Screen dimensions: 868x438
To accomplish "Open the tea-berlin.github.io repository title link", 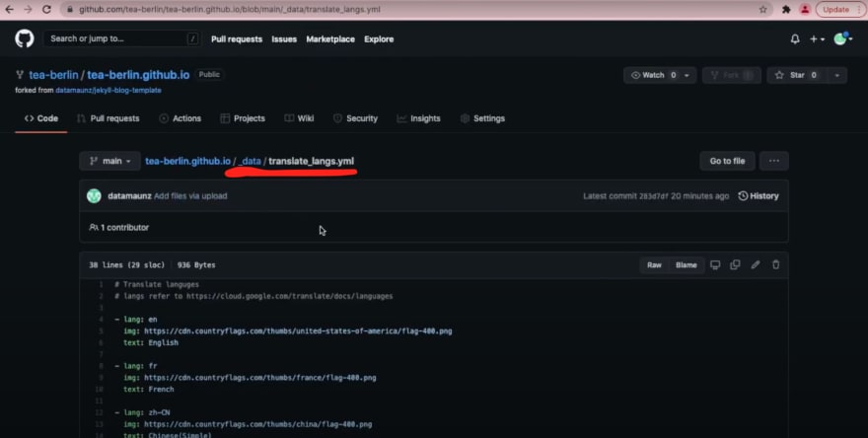I will pyautogui.click(x=138, y=75).
